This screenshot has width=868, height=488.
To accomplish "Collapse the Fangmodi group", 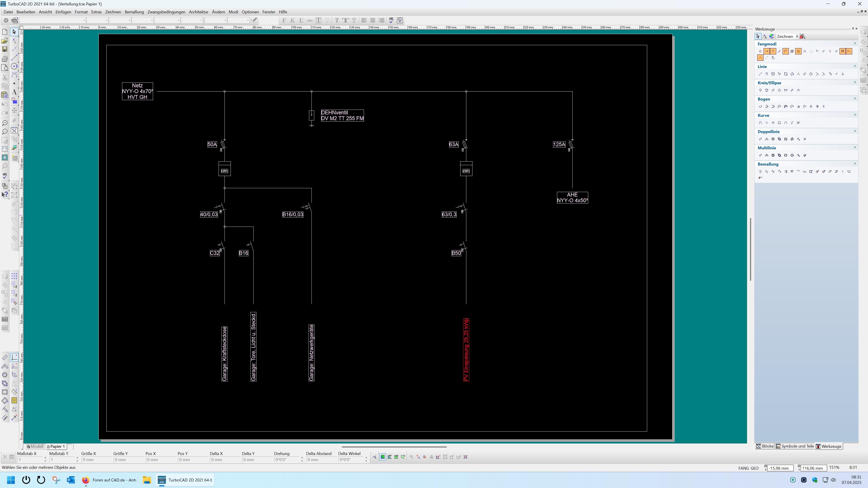I will [x=855, y=43].
